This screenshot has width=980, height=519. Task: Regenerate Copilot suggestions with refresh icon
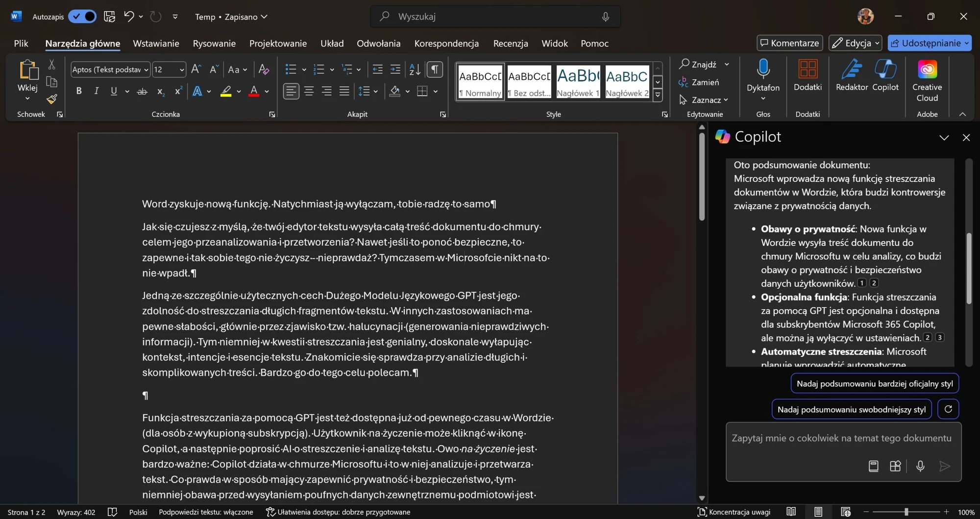click(x=948, y=409)
